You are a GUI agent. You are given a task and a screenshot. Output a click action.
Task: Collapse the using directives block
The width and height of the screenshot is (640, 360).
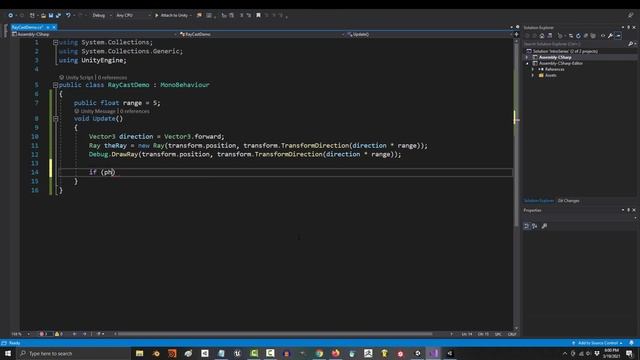click(x=55, y=42)
